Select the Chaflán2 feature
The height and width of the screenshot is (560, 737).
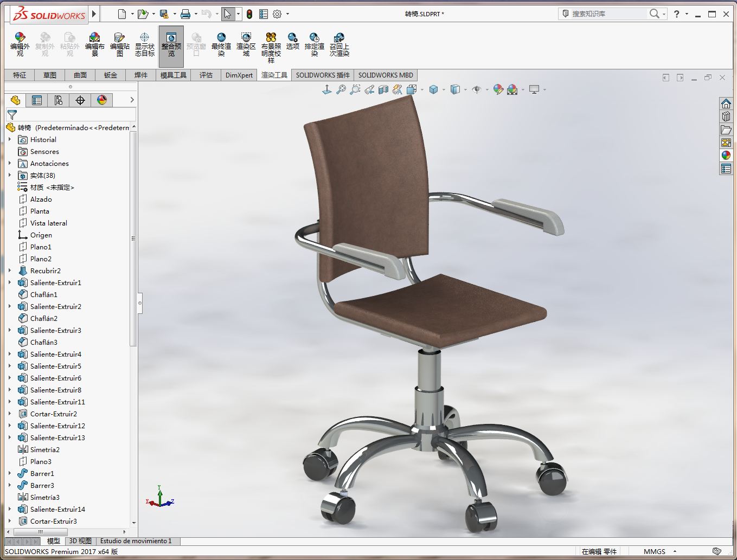[38, 319]
